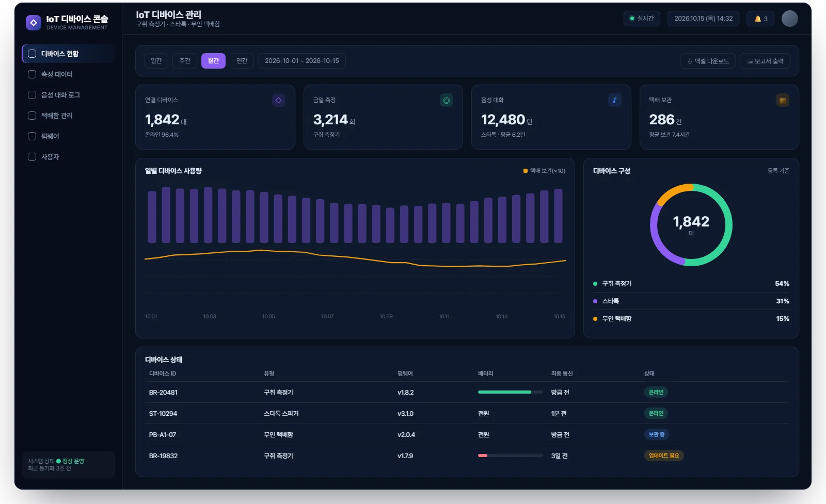The width and height of the screenshot is (826, 504).
Task: Toggle the 실시간 live status indicator
Action: (642, 19)
